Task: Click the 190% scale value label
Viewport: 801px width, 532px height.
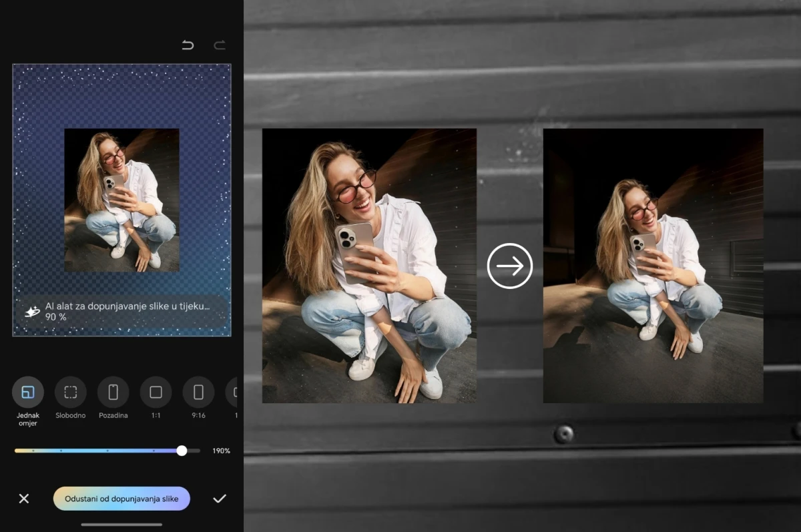Action: click(221, 451)
